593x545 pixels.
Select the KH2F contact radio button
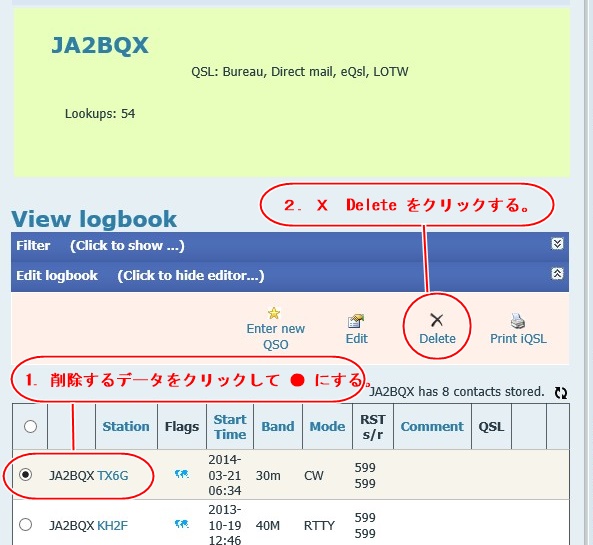pos(26,525)
